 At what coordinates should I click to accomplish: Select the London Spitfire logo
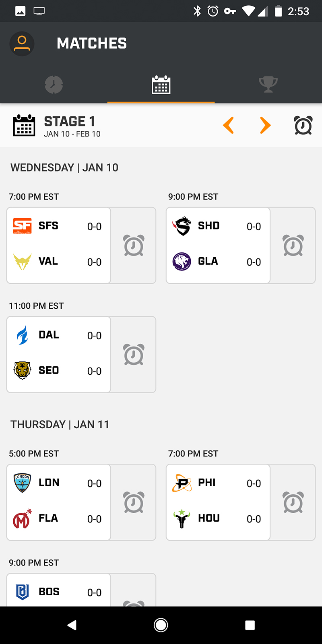tap(23, 483)
